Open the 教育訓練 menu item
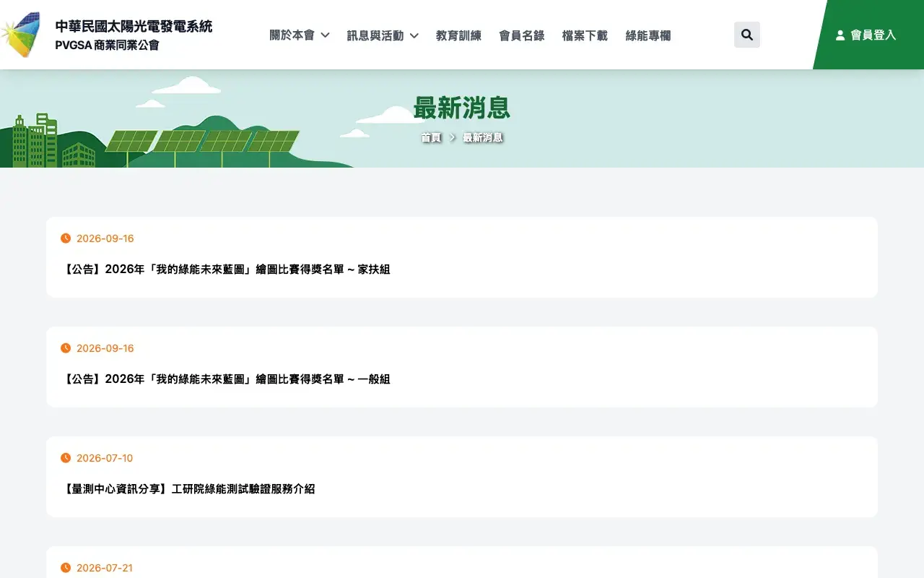The image size is (924, 578). (458, 35)
